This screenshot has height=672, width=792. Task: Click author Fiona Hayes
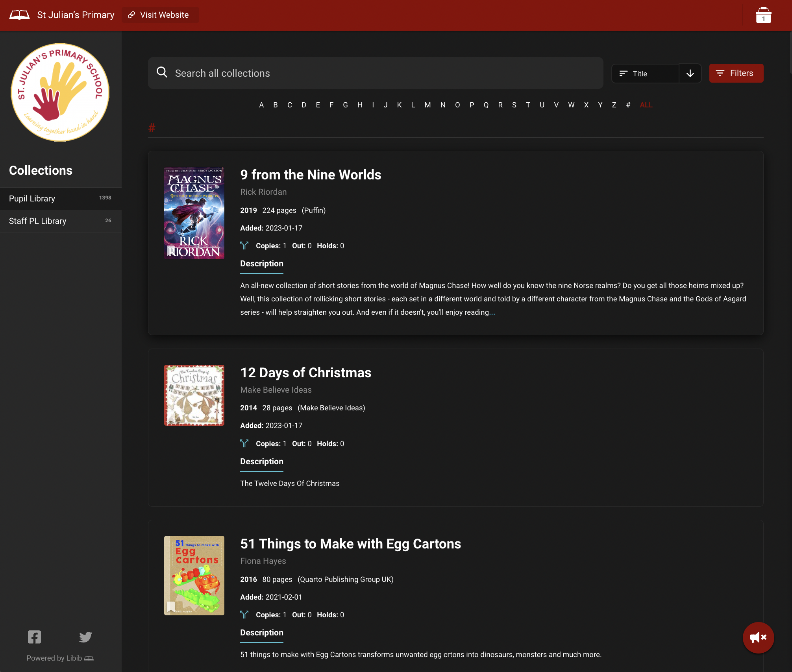tap(263, 561)
